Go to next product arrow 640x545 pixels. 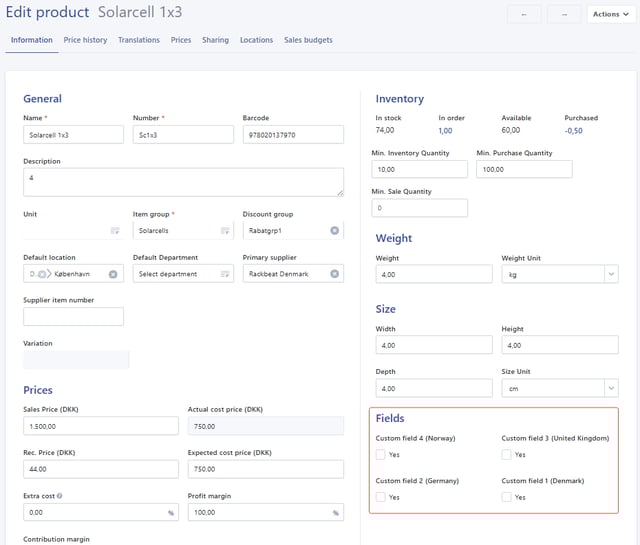(x=563, y=15)
